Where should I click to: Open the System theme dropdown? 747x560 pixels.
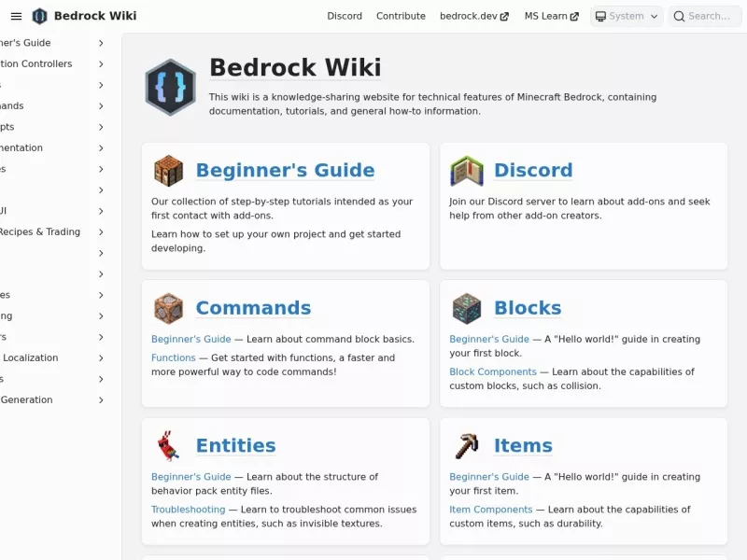627,17
